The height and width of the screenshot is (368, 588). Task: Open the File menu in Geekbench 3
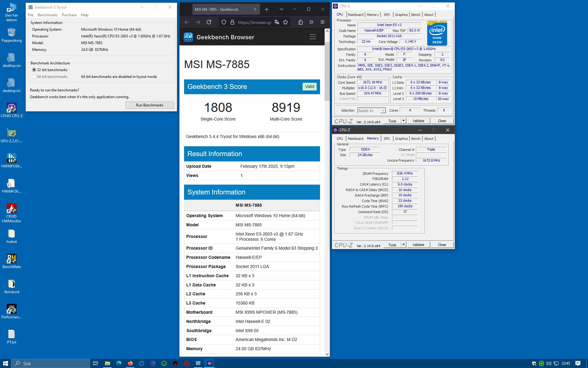pyautogui.click(x=31, y=15)
